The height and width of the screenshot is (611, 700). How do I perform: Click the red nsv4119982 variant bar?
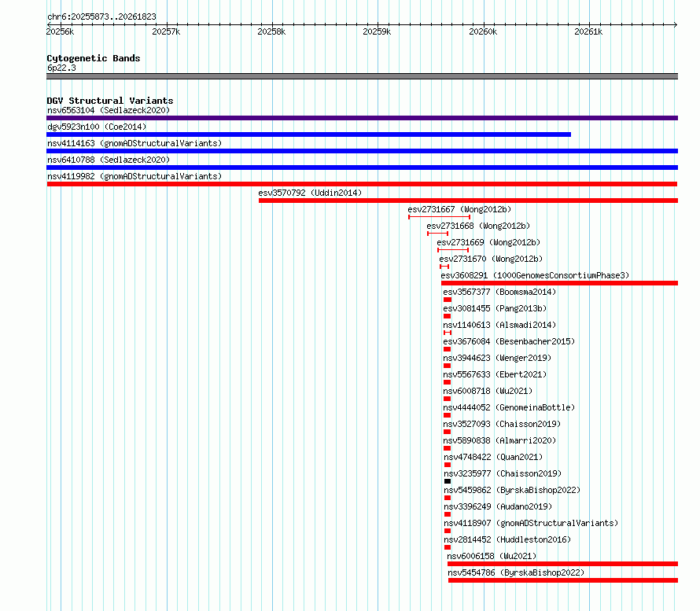tap(362, 184)
